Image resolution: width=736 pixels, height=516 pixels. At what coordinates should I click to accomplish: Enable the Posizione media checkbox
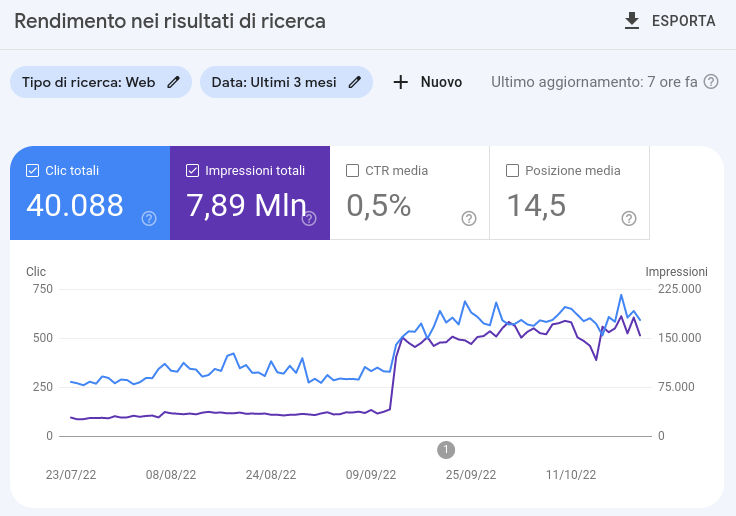click(x=513, y=170)
